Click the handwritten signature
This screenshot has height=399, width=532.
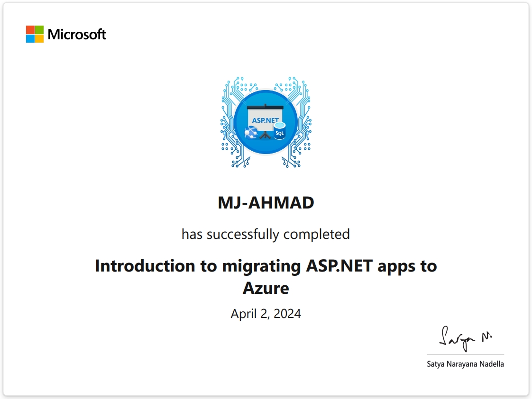tap(465, 338)
